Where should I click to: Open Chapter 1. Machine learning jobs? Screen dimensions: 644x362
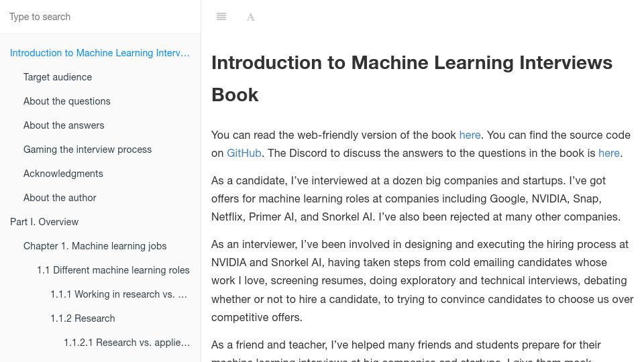tap(95, 246)
